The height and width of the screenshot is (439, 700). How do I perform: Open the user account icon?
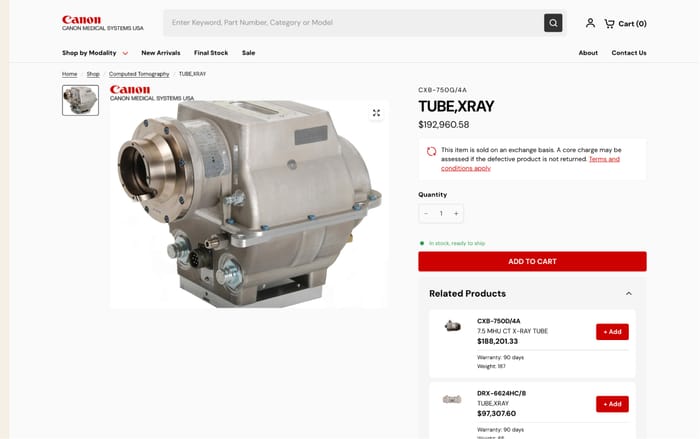(590, 23)
